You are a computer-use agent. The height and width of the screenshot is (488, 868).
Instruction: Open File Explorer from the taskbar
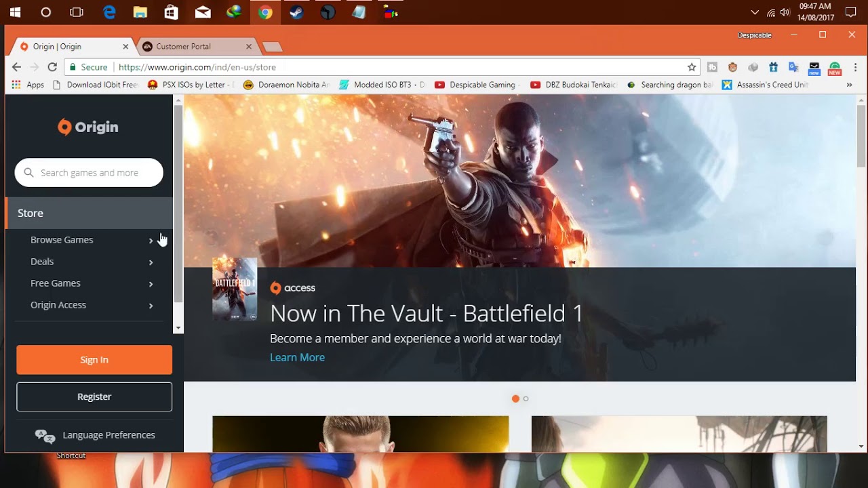[x=140, y=12]
